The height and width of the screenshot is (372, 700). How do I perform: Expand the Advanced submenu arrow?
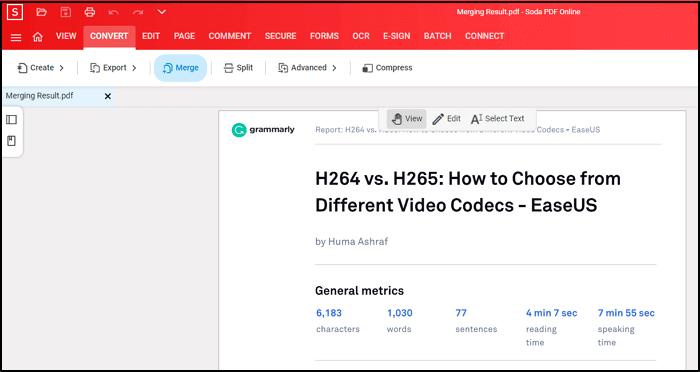click(x=334, y=68)
